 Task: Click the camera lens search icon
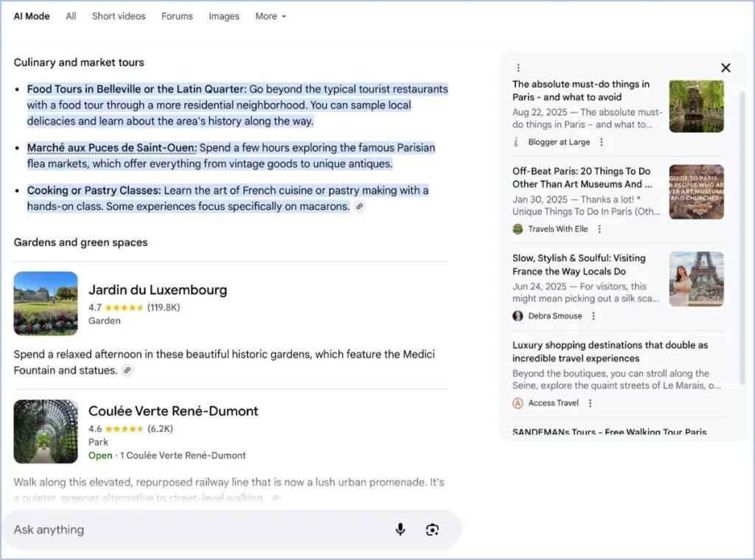point(432,530)
